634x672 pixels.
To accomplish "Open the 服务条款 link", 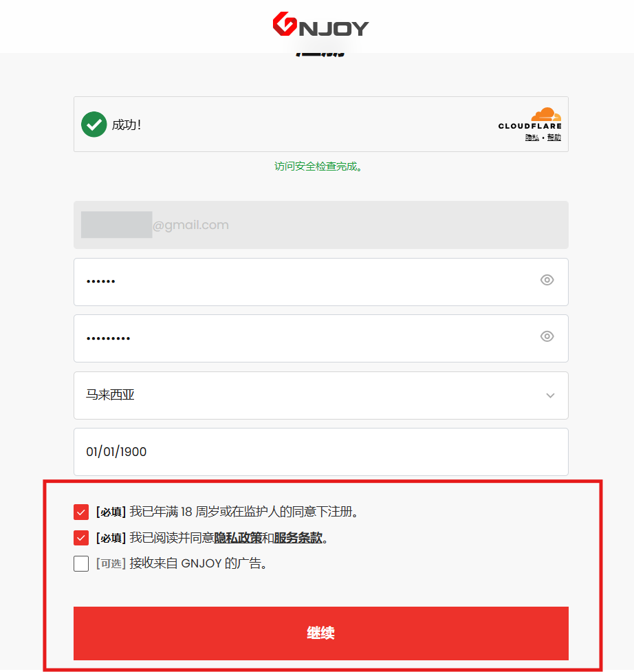I will click(x=298, y=538).
